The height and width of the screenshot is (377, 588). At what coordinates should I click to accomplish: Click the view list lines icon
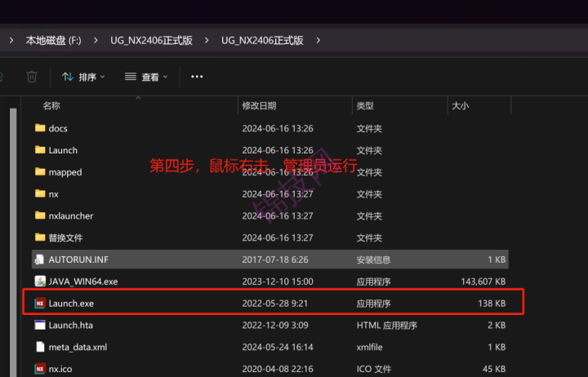(x=131, y=77)
